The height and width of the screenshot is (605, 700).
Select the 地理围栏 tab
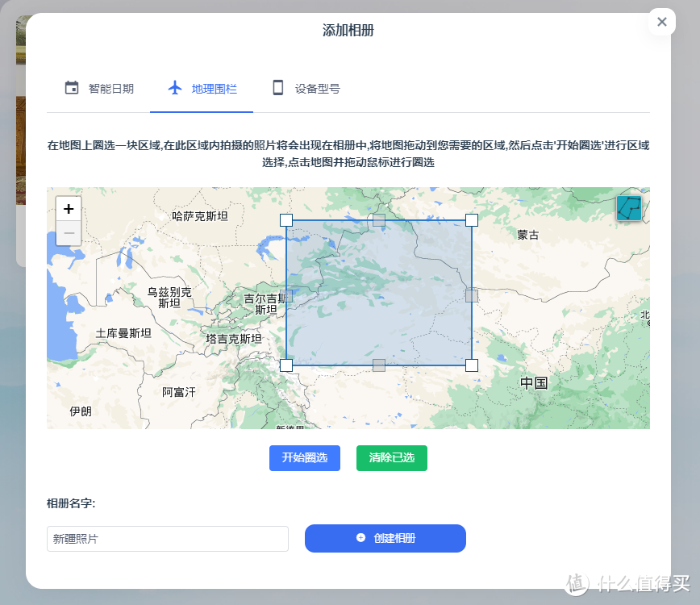click(x=202, y=88)
